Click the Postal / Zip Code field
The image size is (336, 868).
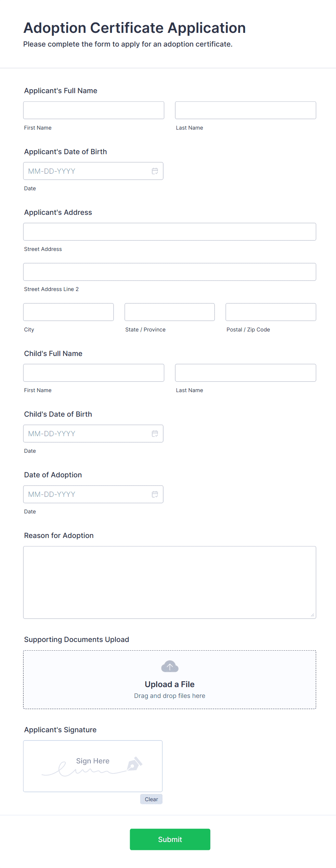(271, 312)
